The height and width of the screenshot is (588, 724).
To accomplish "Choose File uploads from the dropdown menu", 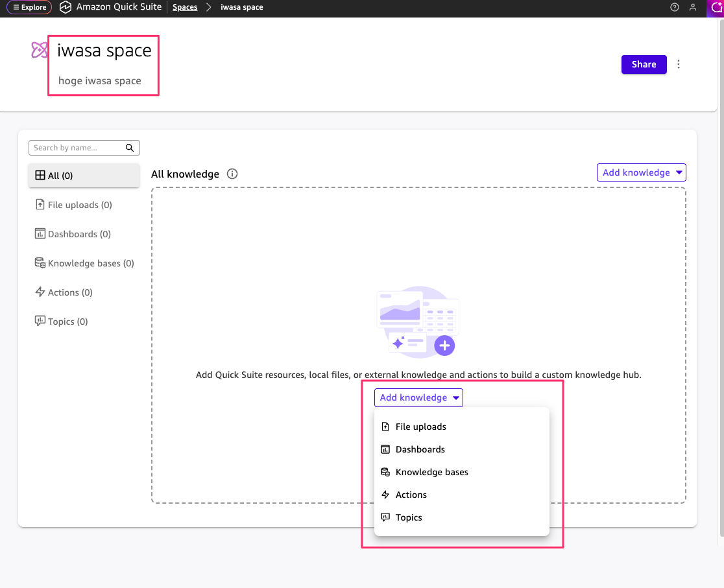I will 462,427.
